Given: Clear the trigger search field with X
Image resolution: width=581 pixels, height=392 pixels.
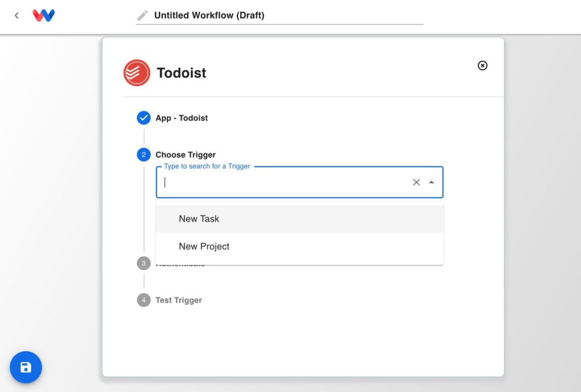Looking at the screenshot, I should tap(416, 182).
